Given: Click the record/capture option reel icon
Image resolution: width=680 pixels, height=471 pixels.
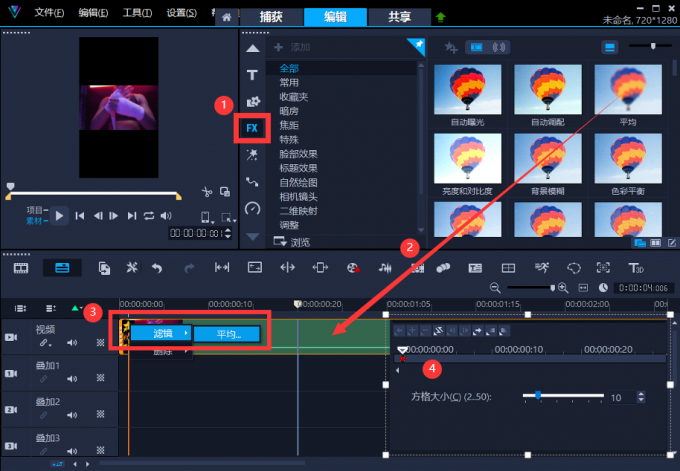Looking at the screenshot, I should (x=353, y=268).
